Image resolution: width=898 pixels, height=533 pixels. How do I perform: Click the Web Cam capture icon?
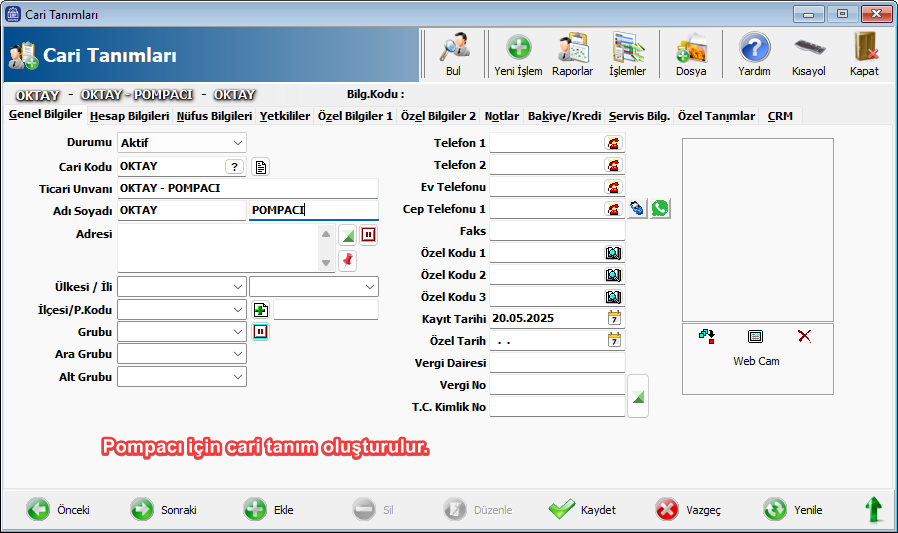pyautogui.click(x=755, y=337)
